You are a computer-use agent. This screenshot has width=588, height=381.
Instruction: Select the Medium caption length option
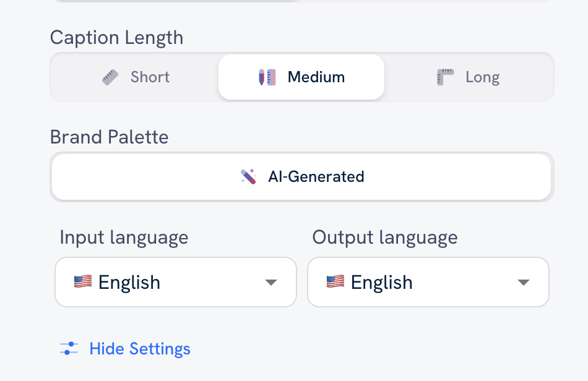(301, 77)
